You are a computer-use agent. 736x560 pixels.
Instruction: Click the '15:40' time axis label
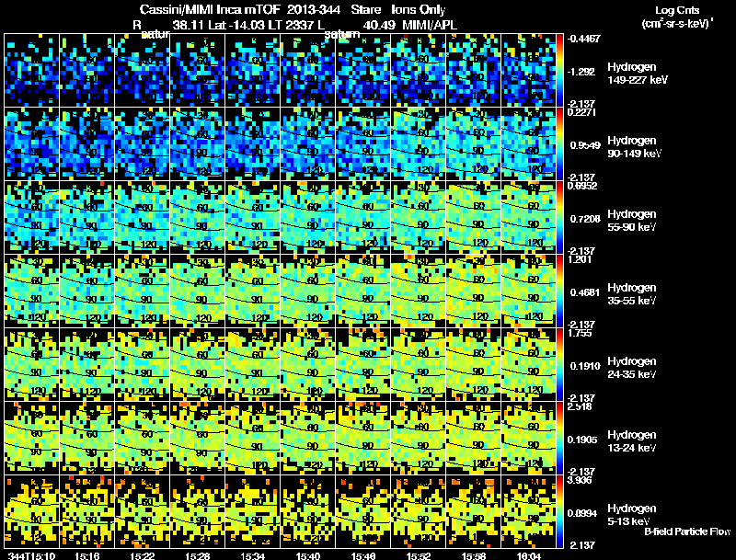(308, 555)
